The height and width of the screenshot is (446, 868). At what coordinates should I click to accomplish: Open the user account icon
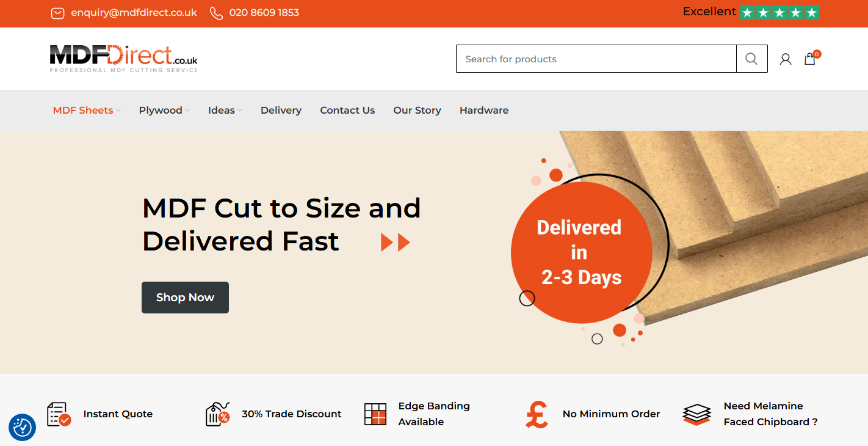[x=786, y=59]
